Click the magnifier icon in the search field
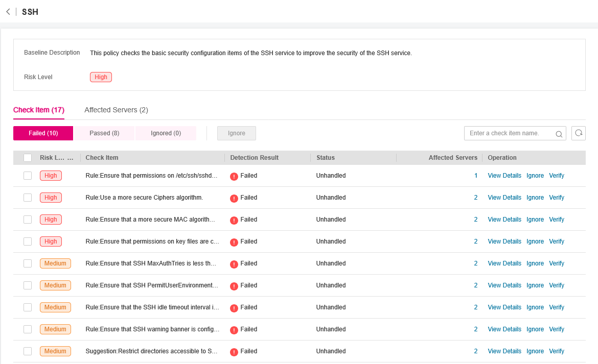This screenshot has width=598, height=364. 559,134
